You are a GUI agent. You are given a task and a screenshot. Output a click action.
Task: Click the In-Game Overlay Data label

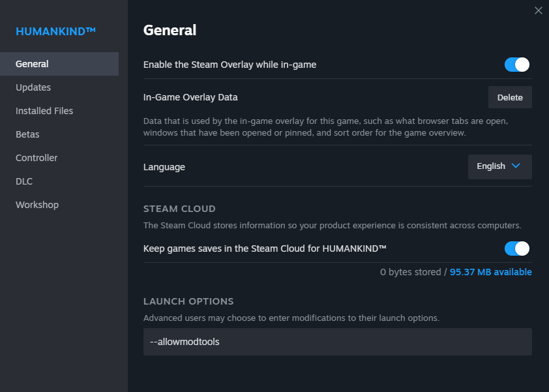190,97
